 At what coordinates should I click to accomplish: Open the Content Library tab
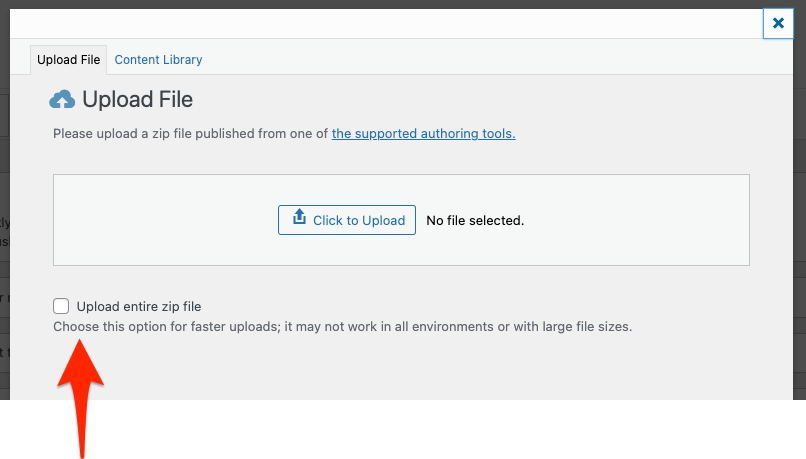[158, 60]
